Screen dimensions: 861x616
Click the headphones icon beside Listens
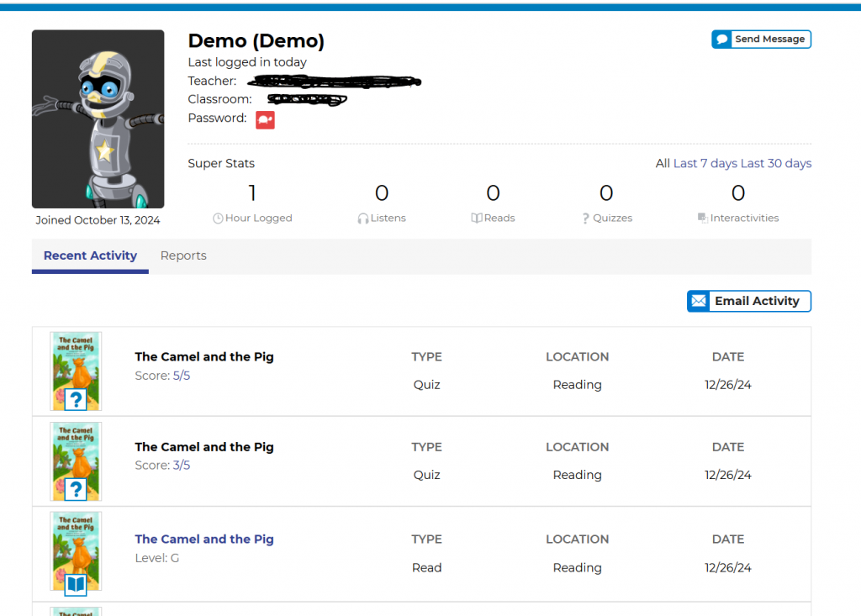coord(363,218)
